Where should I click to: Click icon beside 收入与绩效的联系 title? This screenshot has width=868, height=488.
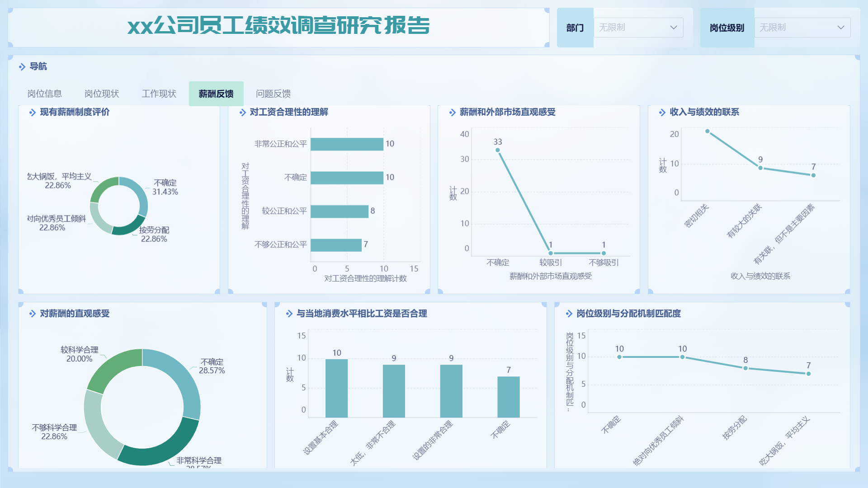tap(662, 113)
